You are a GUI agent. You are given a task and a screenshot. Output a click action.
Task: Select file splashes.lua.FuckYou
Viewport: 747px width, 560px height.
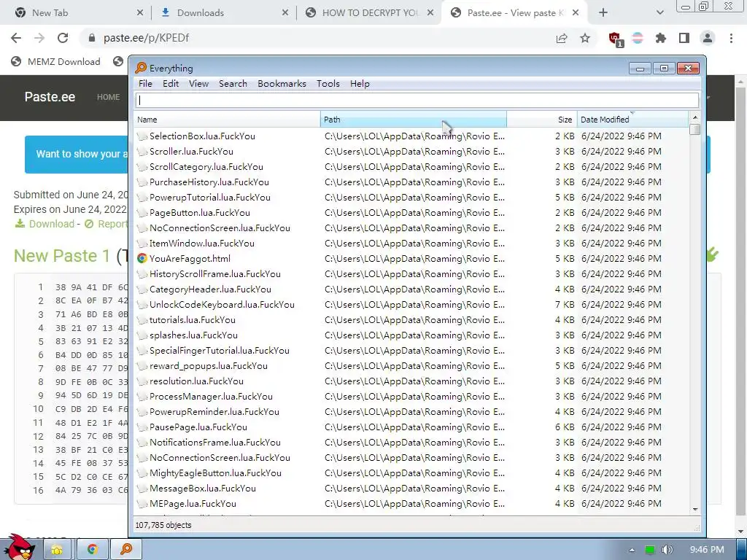pyautogui.click(x=193, y=335)
